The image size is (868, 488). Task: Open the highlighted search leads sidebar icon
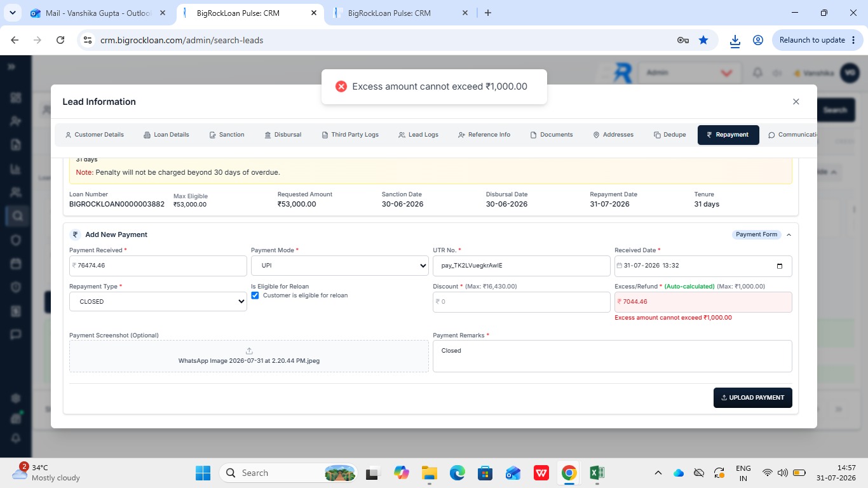(17, 216)
